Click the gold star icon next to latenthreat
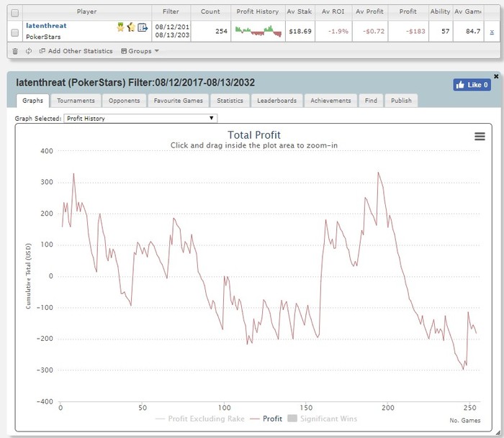 [x=131, y=27]
